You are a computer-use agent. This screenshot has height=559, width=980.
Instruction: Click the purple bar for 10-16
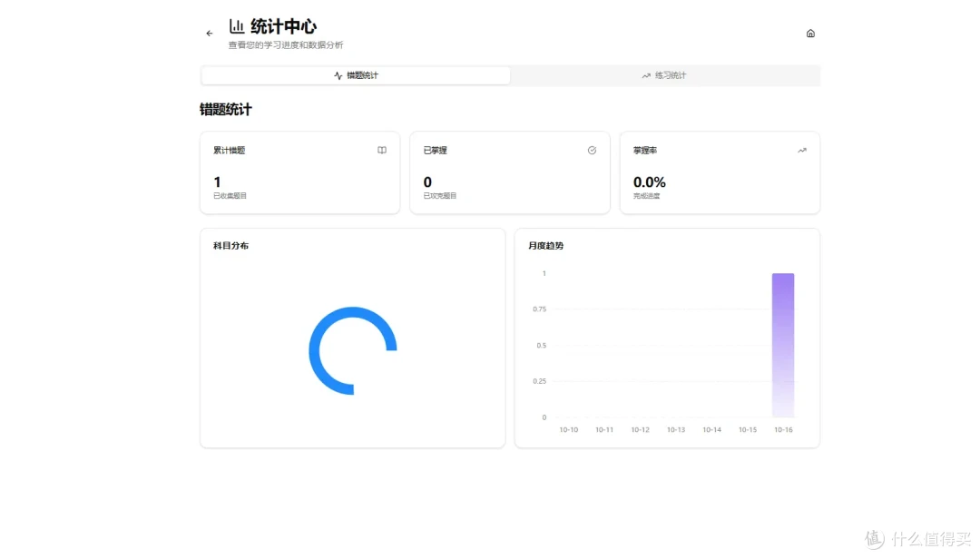click(x=782, y=345)
